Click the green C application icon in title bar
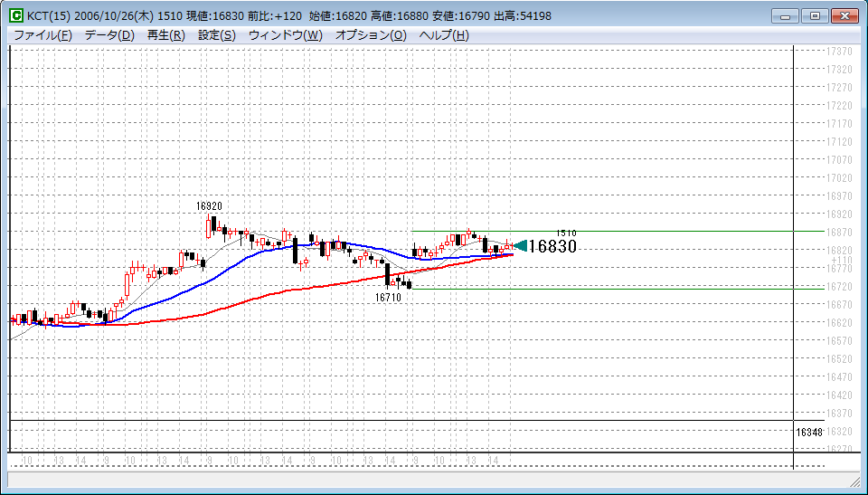This screenshot has height=495, width=868. point(16,16)
